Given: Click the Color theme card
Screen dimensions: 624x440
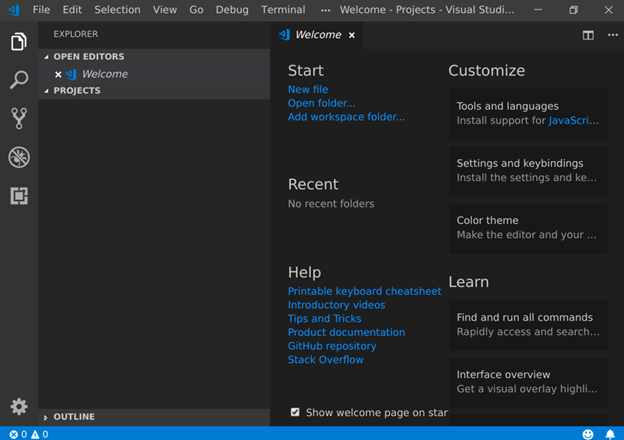Looking at the screenshot, I should (528, 228).
